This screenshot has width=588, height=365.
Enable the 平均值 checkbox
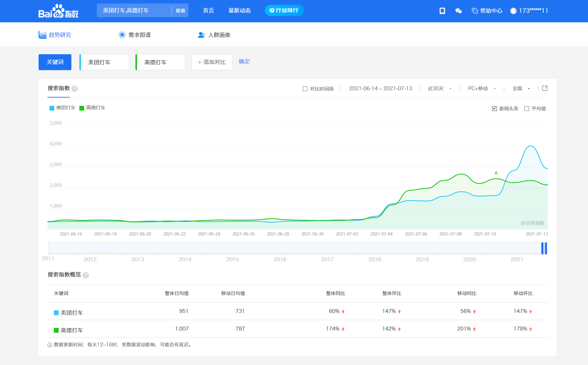click(x=526, y=108)
